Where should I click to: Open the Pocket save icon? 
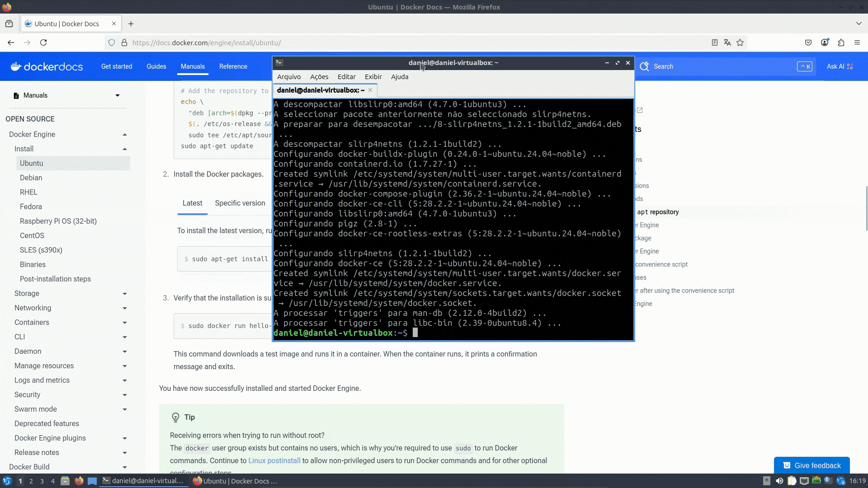tap(808, 42)
